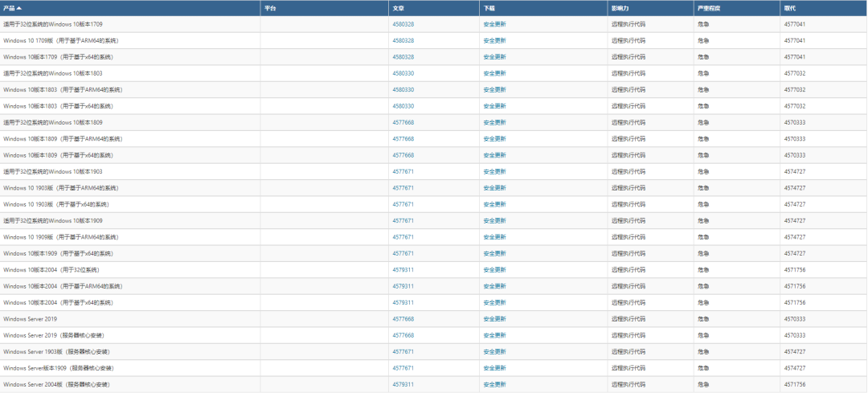Screen dimensions: 868x393
Task: Select 危急 severity for Windows 10 1903版 x64
Action: coord(703,204)
